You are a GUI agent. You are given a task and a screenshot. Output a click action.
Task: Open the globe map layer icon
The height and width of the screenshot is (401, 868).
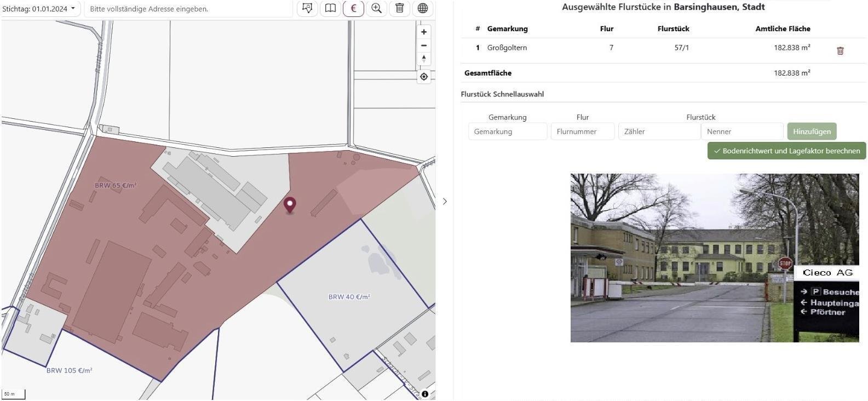423,8
